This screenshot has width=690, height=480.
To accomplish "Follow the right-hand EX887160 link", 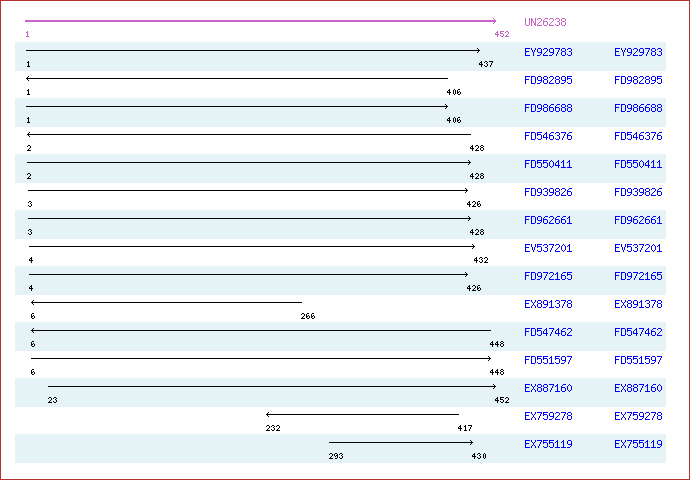I will point(638,388).
